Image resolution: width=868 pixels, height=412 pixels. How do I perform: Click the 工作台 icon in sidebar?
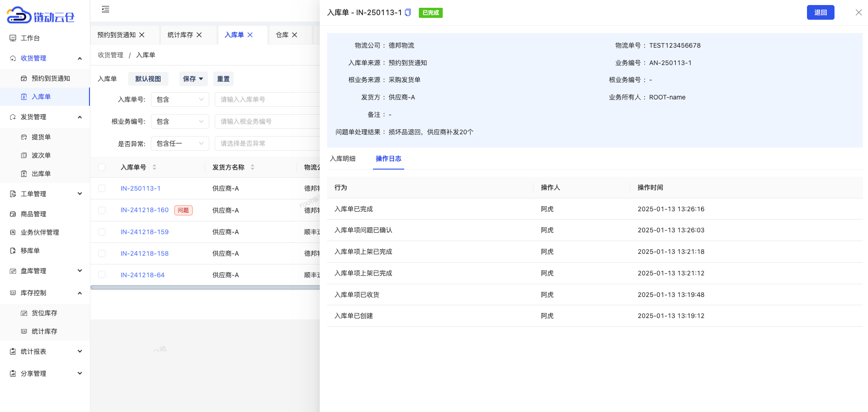tap(13, 38)
